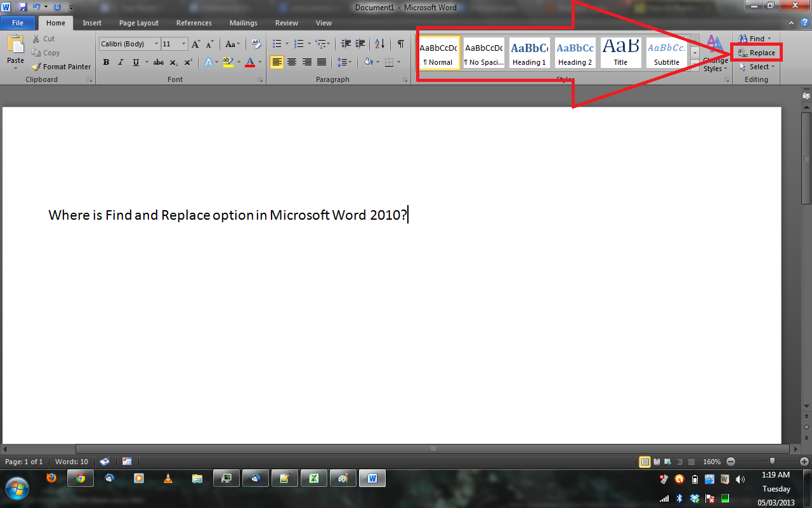Open VLC media player from taskbar
This screenshot has width=812, height=508.
pos(168,478)
